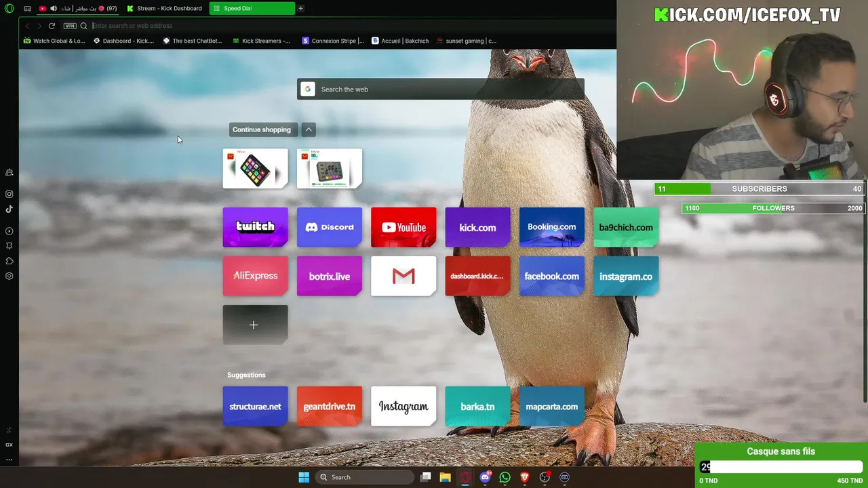This screenshot has height=488, width=868.
Task: Open the instagram.co speed dial tile
Action: point(626,276)
